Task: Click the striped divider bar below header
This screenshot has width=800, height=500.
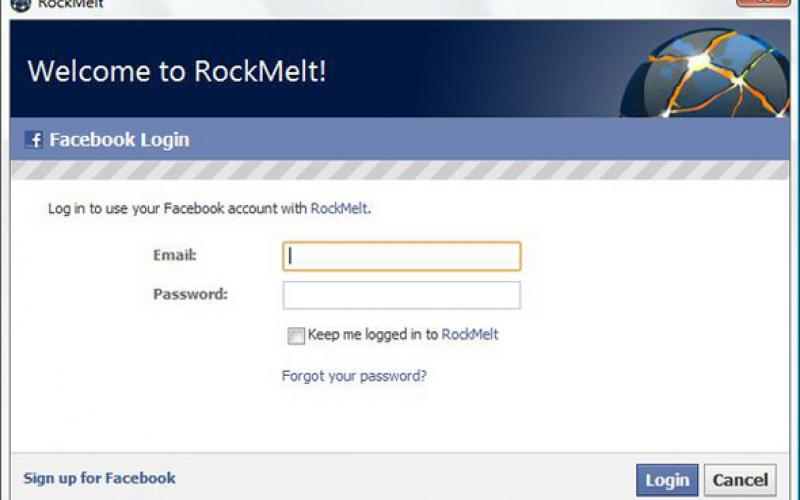Action: point(400,171)
